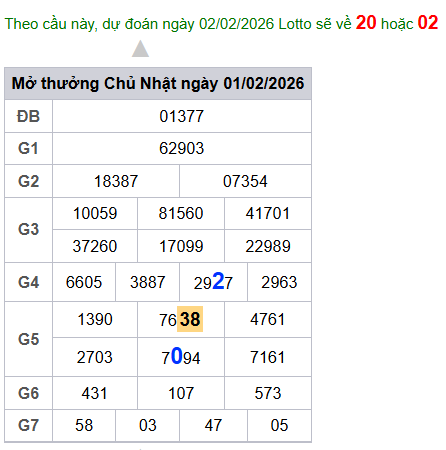Click the gray up arrow above the table

click(140, 49)
